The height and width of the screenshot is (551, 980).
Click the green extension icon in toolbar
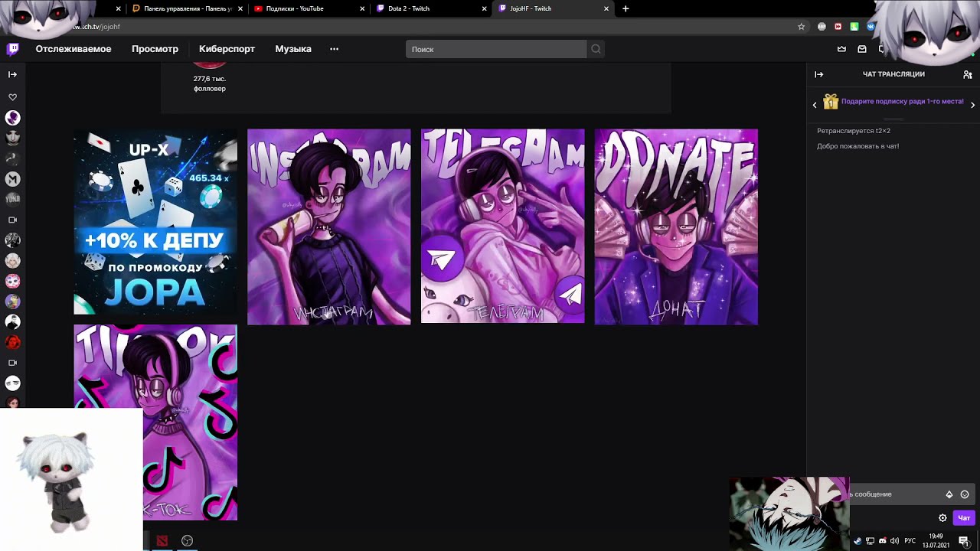click(854, 27)
